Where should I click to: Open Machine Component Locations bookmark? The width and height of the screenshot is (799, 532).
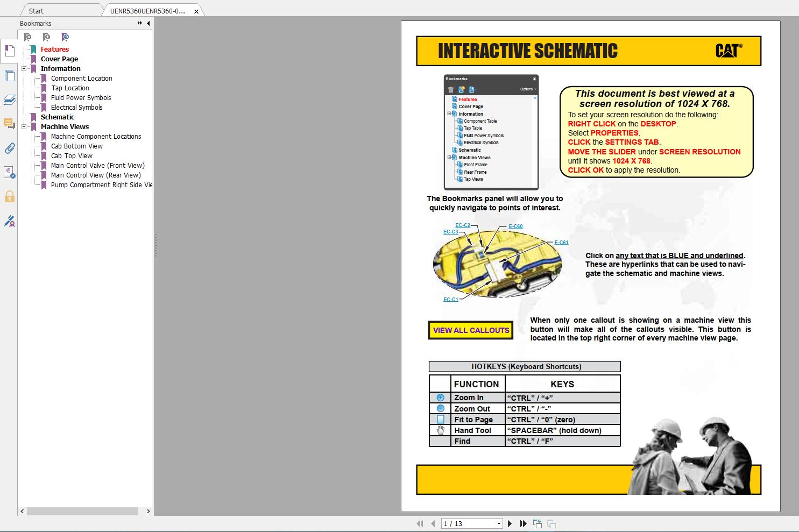click(96, 136)
